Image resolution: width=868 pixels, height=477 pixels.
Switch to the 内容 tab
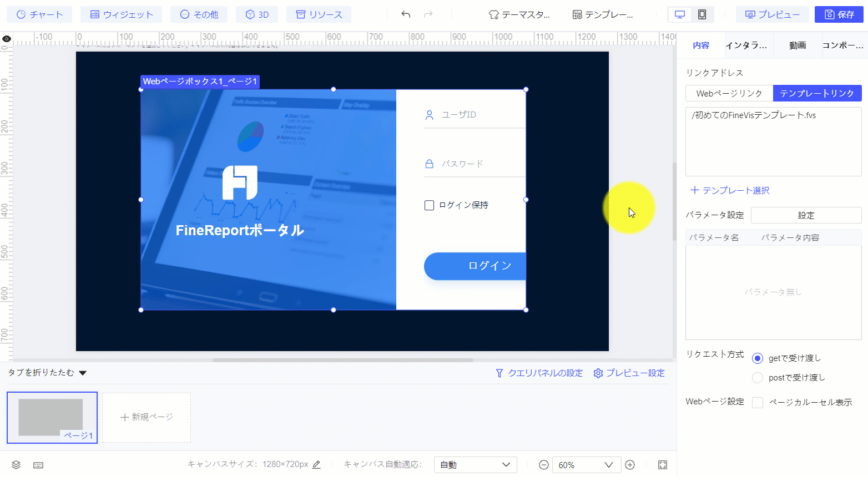pyautogui.click(x=701, y=45)
